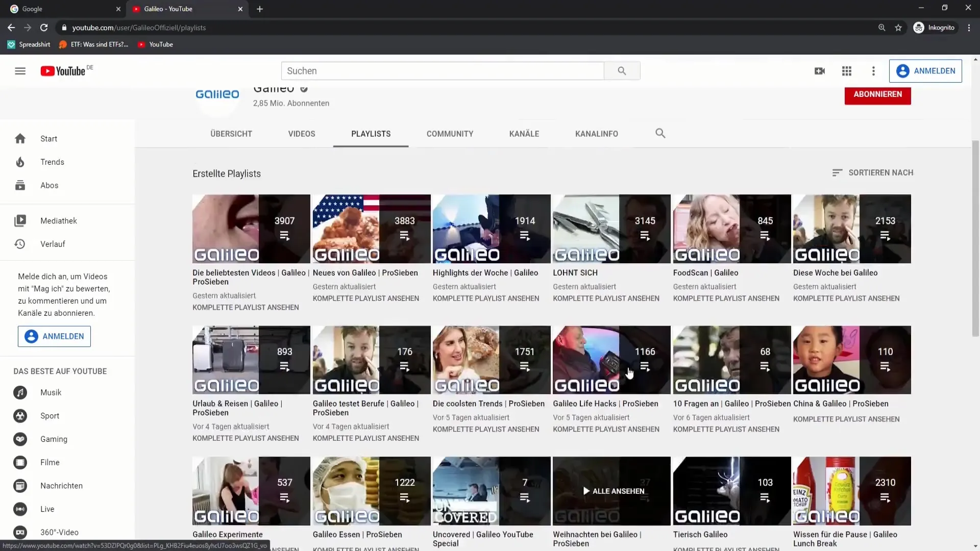Screen dimensions: 980x551
Task: Click Alle ansehen on Weihnachten playlist
Action: pos(613,491)
